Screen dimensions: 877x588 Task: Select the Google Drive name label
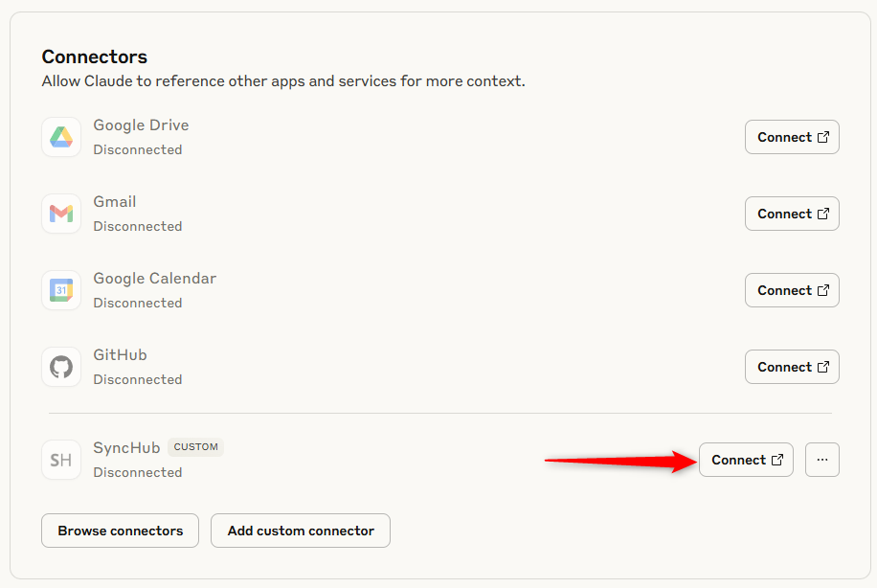(141, 125)
